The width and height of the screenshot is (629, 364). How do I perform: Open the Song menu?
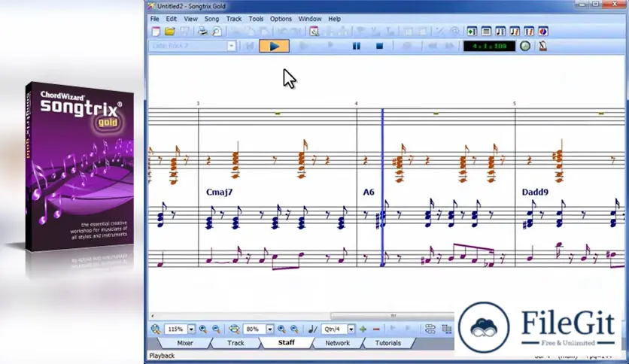pyautogui.click(x=211, y=19)
